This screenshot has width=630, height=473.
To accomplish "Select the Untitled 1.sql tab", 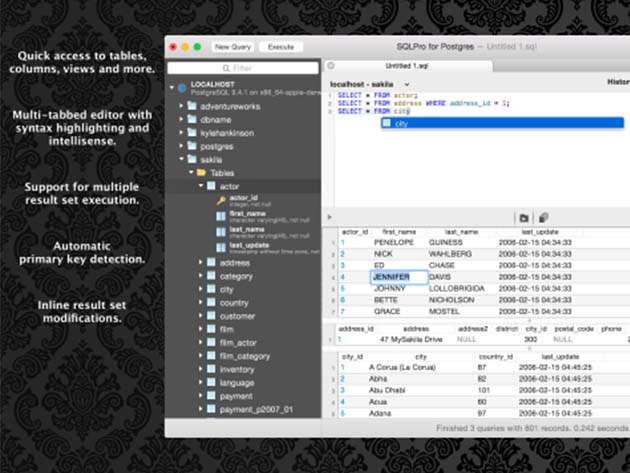I will 408,66.
